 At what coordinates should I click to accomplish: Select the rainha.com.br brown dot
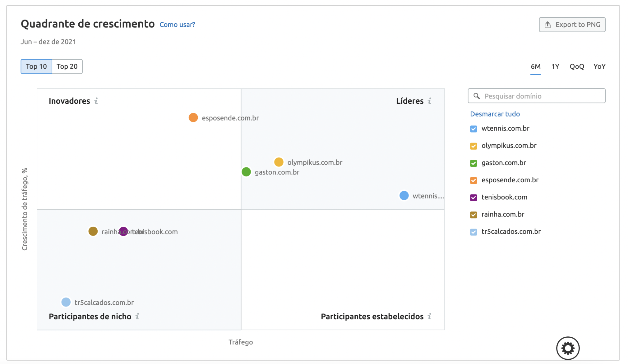click(x=93, y=231)
